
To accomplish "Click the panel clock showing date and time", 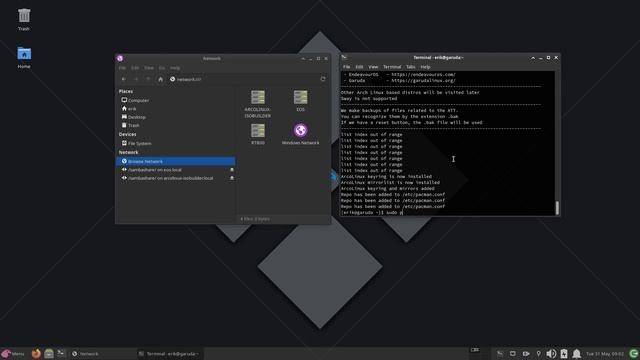I will (605, 354).
